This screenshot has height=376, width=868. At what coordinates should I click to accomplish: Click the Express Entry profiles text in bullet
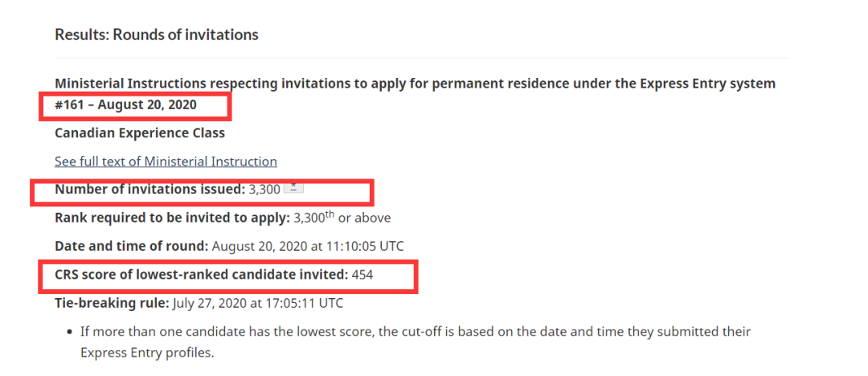tap(147, 353)
